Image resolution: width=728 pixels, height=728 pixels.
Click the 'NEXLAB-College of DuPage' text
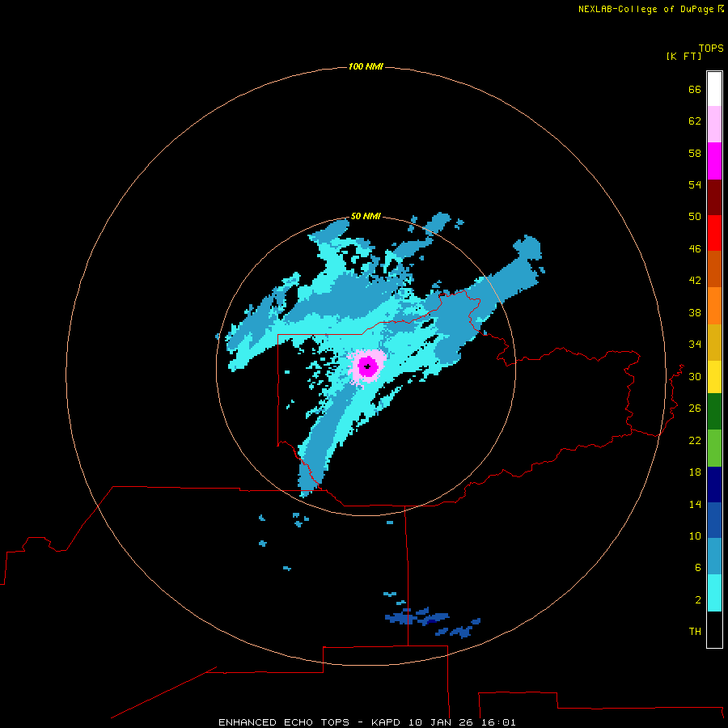(645, 9)
